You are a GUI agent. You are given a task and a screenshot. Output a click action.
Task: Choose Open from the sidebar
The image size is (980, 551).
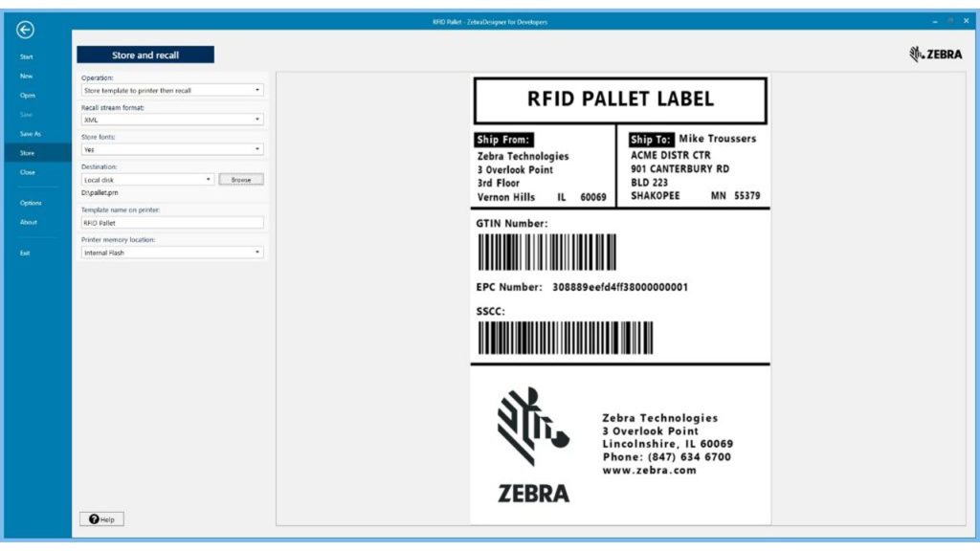pyautogui.click(x=28, y=96)
